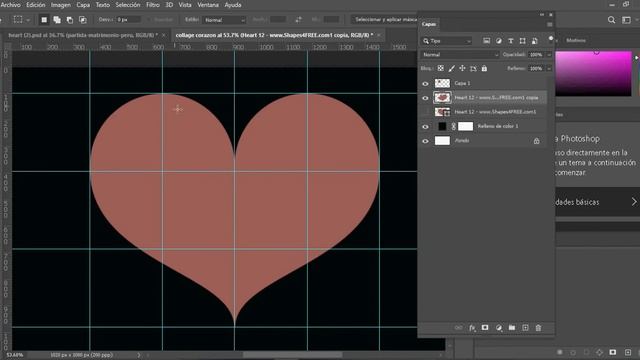Choose Subtract from selection mode icon
This screenshot has height=360, width=640.
point(70,20)
